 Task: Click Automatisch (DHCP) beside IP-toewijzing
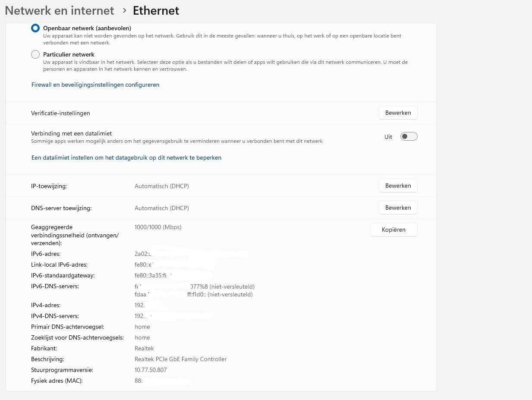(x=162, y=186)
